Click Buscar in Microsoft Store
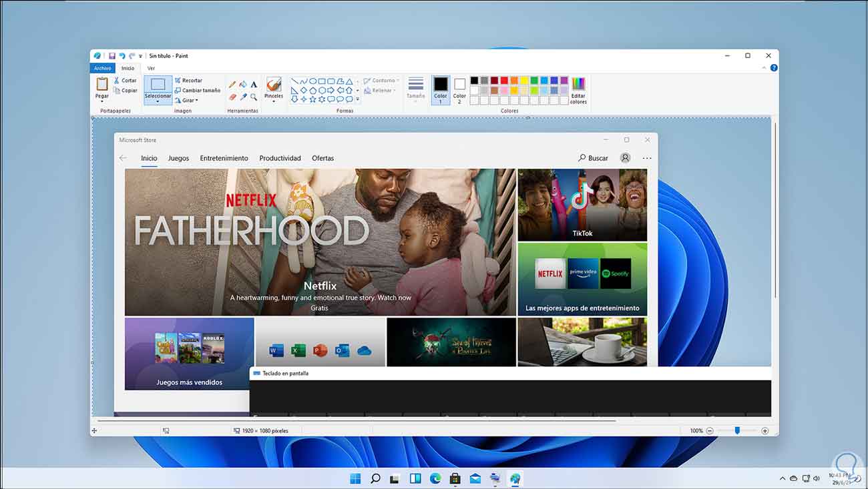Viewport: 868px width, 489px height. 593,158
